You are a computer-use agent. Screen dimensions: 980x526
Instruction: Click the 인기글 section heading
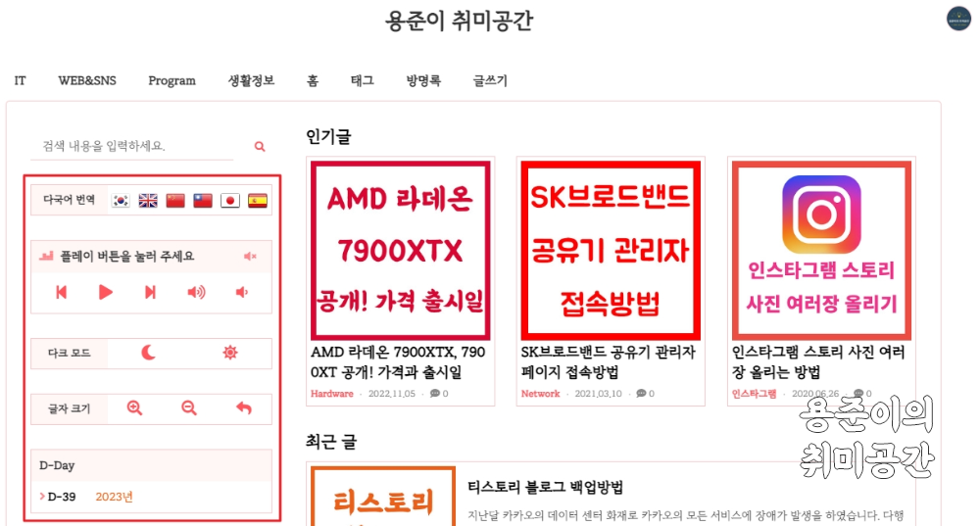[x=328, y=136]
